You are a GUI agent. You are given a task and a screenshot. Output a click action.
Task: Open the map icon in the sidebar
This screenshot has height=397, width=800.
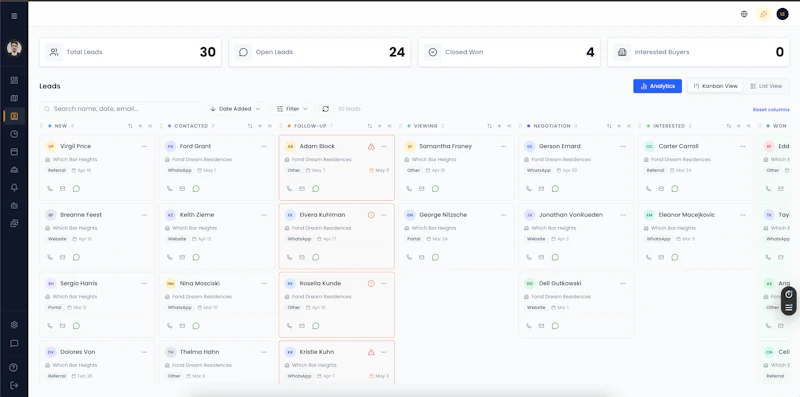(x=14, y=98)
